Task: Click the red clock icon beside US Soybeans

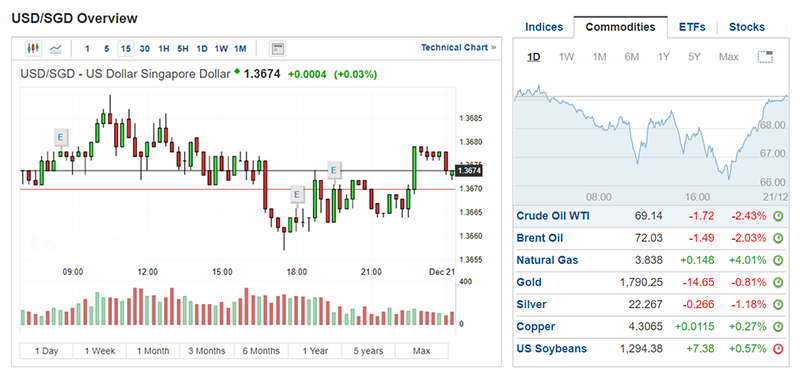Action: pos(778,349)
